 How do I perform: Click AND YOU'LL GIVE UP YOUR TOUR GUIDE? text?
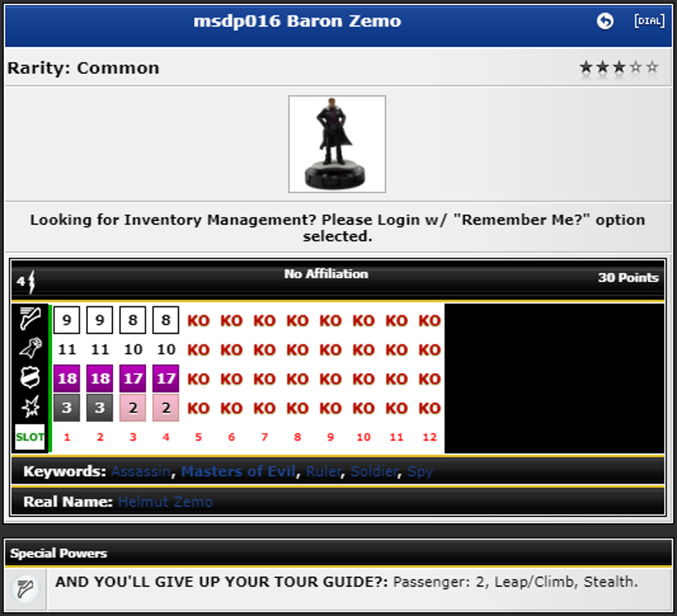(222, 582)
